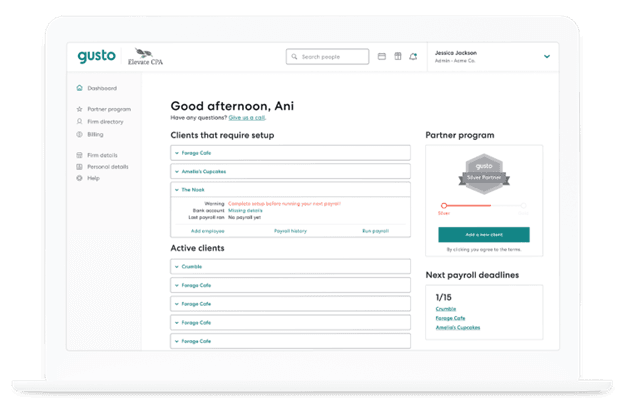
Task: Click the Firm directory person icon
Action: coord(79,121)
